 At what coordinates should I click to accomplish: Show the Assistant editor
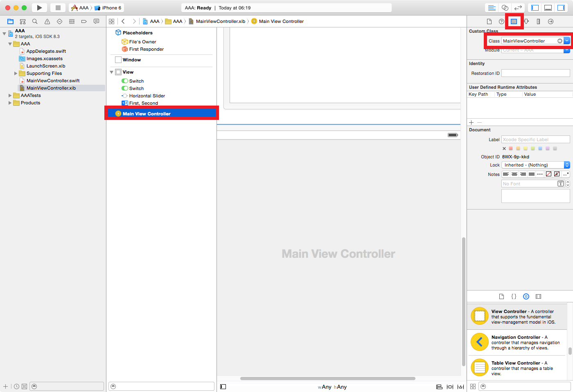point(505,8)
